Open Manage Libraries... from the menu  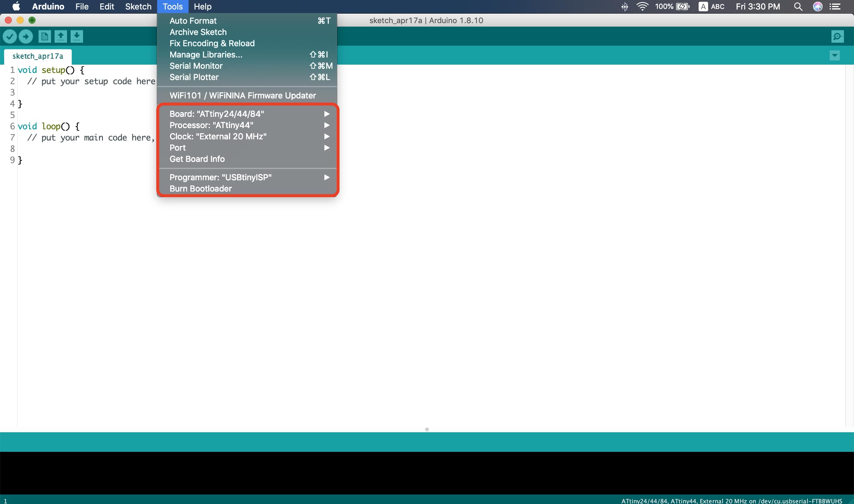click(x=247, y=54)
